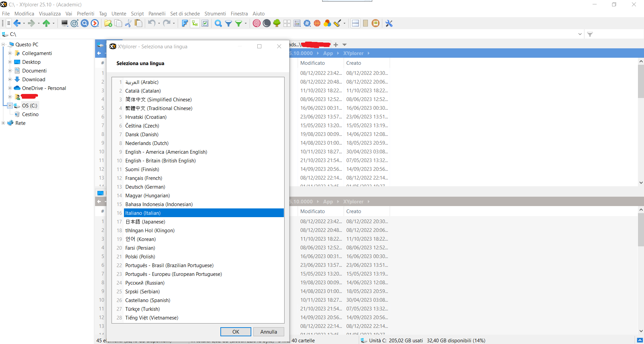This screenshot has width=644, height=344.
Task: Toggle the live filter funnel near address bar
Action: (x=590, y=34)
